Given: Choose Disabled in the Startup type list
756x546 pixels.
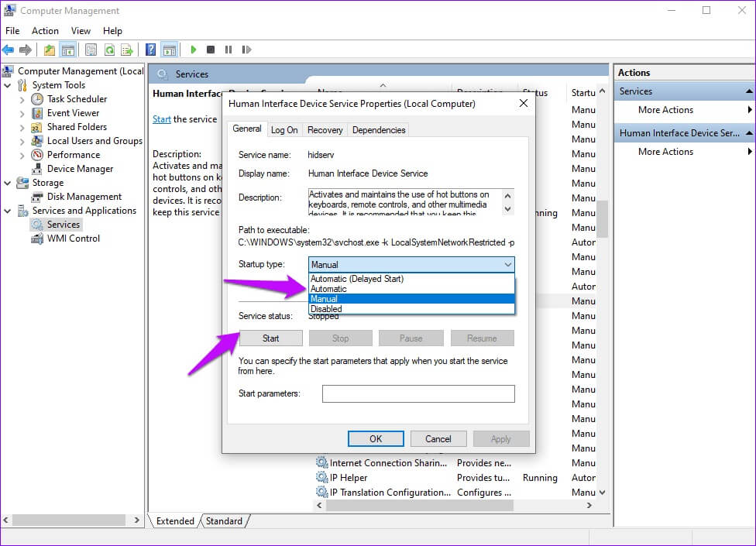Looking at the screenshot, I should (x=411, y=309).
